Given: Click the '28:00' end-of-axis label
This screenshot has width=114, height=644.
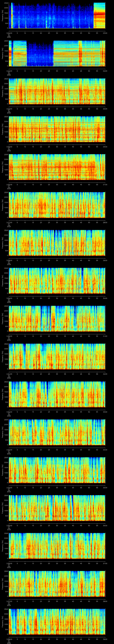Looking at the screenshot, I should pyautogui.click(x=105, y=223).
